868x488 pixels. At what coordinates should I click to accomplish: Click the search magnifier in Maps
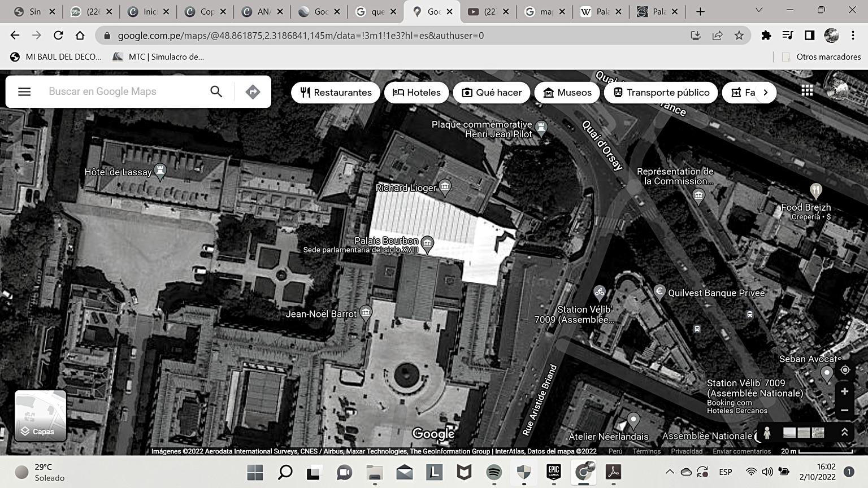216,91
